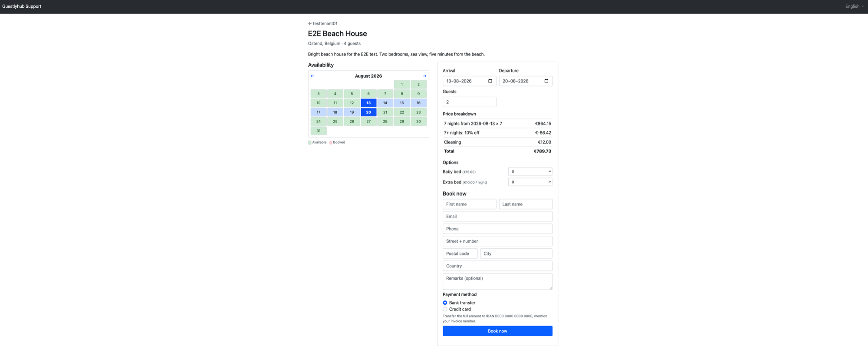Click the Country input field
The height and width of the screenshot is (356, 868).
pyautogui.click(x=497, y=266)
